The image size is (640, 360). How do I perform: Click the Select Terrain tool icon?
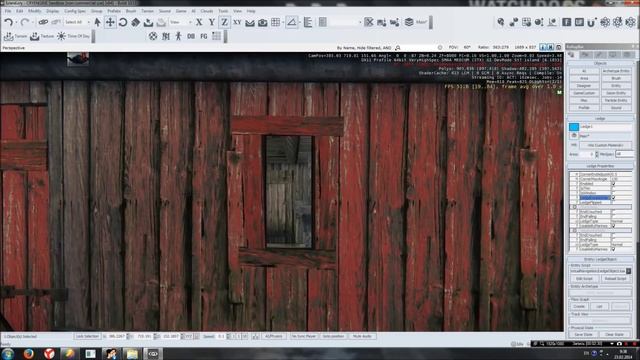click(148, 22)
